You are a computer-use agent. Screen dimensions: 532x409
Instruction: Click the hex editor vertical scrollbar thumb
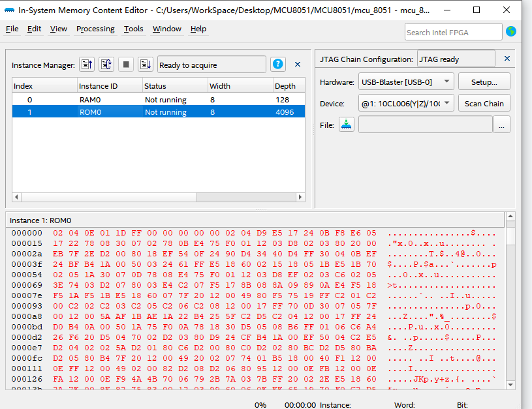(x=510, y=235)
